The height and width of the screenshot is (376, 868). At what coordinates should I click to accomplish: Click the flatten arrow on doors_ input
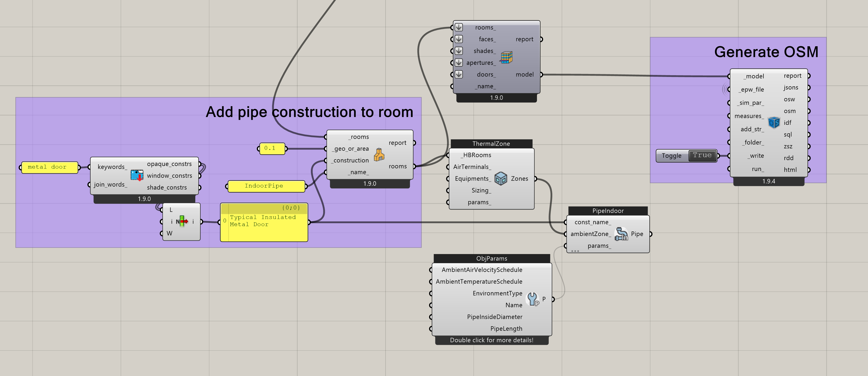point(459,74)
